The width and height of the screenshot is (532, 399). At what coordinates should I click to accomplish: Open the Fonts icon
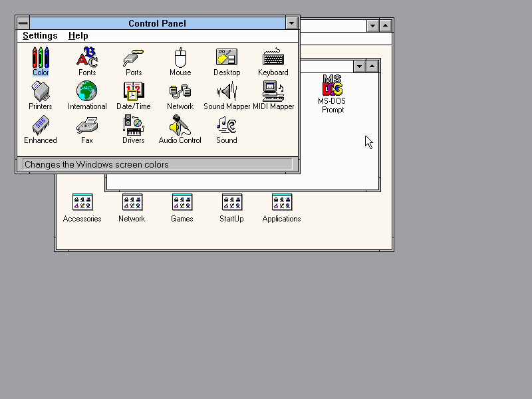pos(87,58)
